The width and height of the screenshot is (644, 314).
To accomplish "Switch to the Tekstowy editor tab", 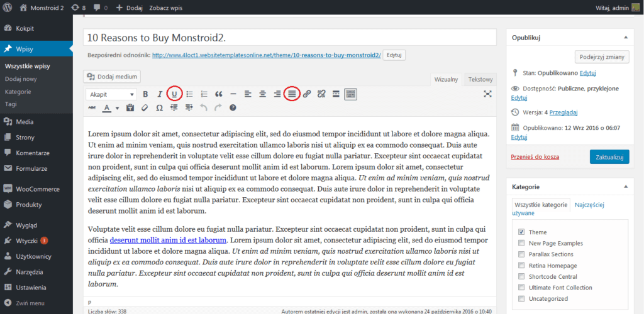I will click(480, 80).
